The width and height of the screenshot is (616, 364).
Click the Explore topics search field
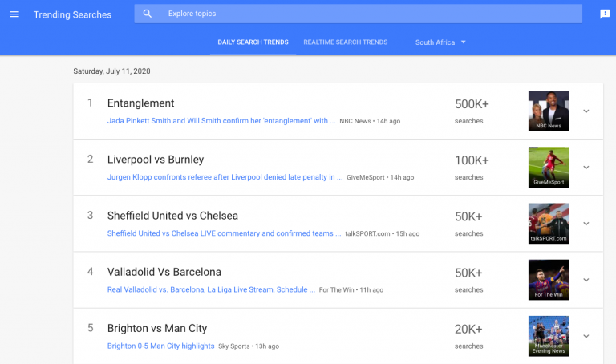[361, 14]
